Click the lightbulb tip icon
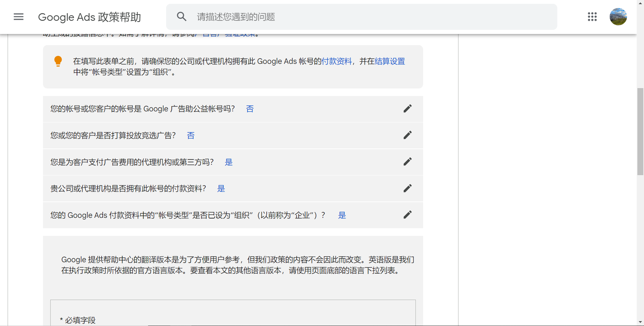 point(58,61)
